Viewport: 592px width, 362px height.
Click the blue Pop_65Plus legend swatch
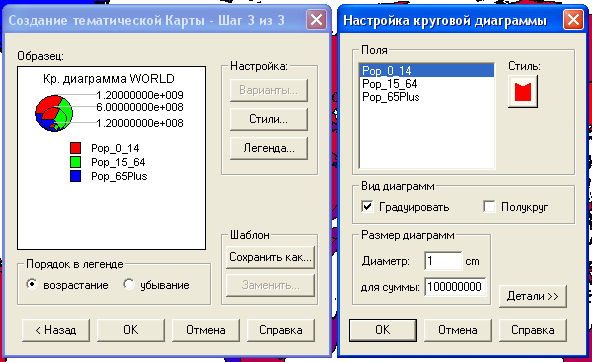click(x=76, y=176)
